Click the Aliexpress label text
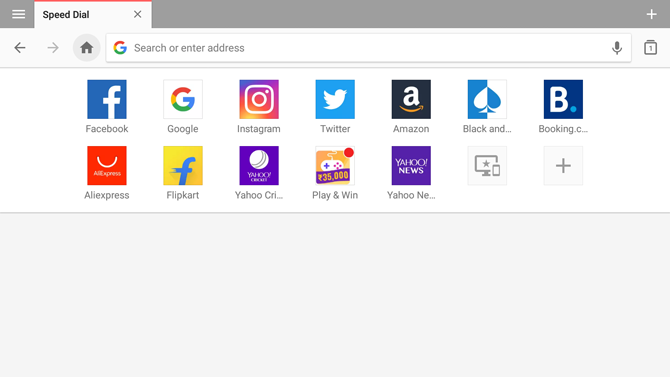 [107, 195]
